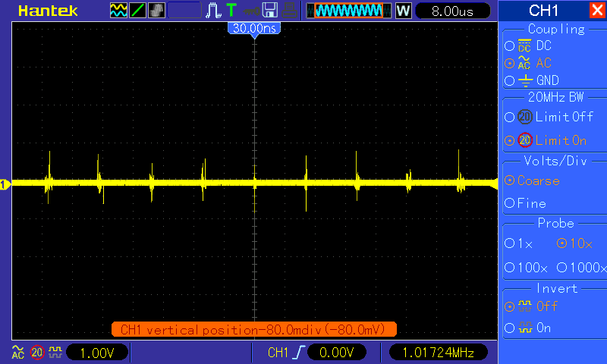Click the Hantek logo

click(48, 11)
